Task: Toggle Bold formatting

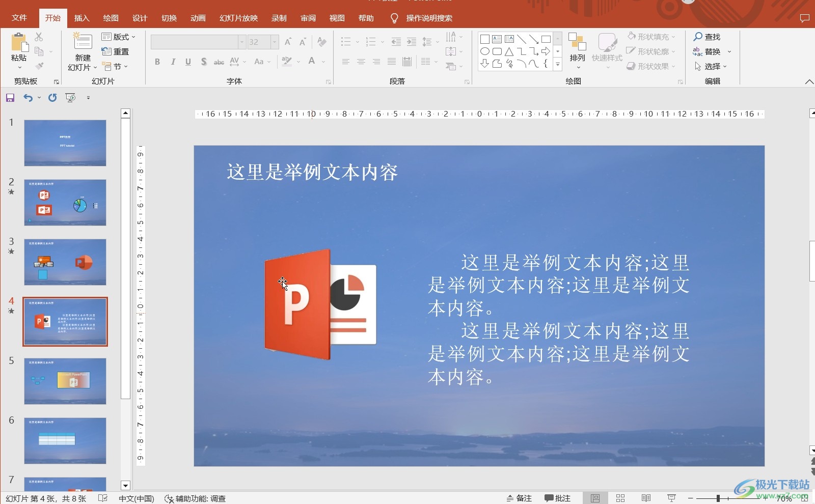Action: click(x=157, y=62)
